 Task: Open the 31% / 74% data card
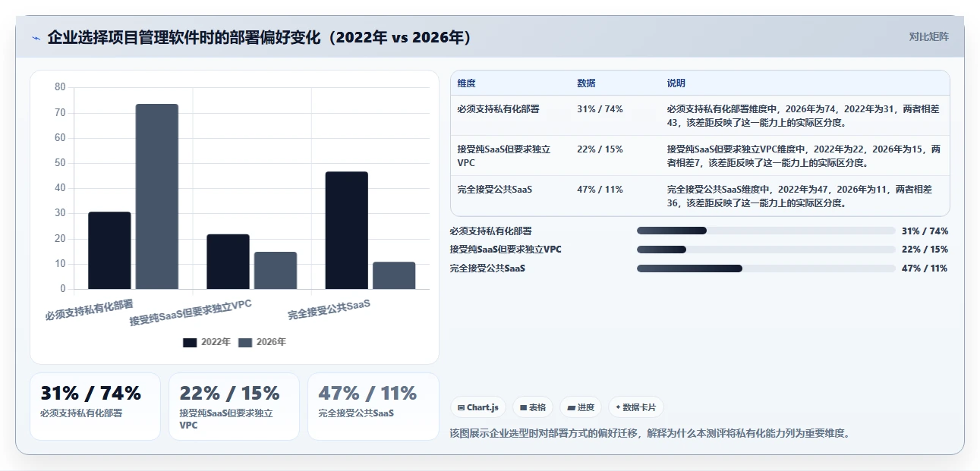(x=95, y=406)
